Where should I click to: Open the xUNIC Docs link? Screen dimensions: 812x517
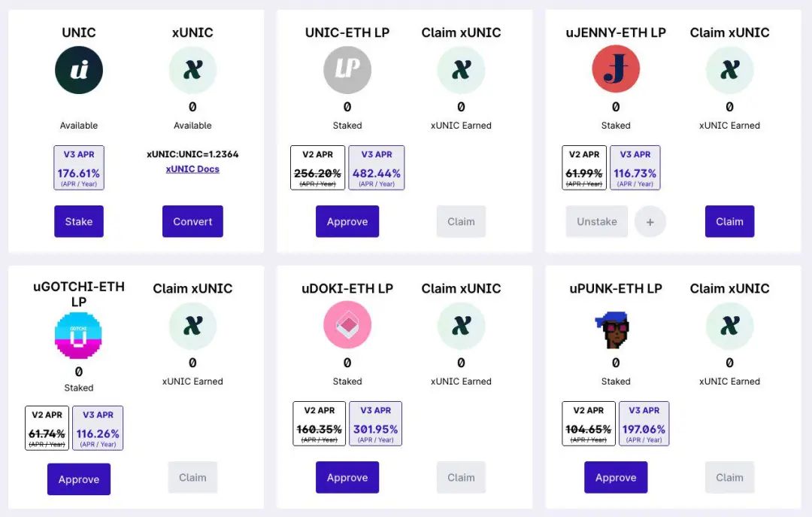point(192,169)
